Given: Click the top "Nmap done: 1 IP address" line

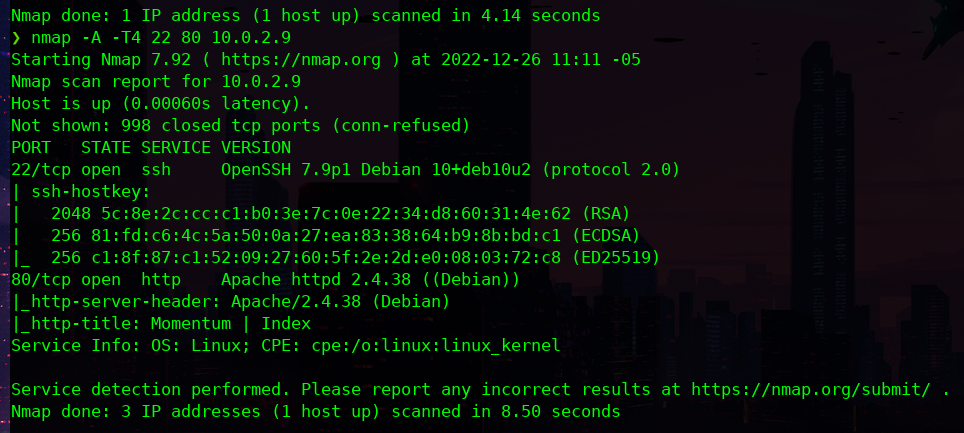Looking at the screenshot, I should (306, 16).
